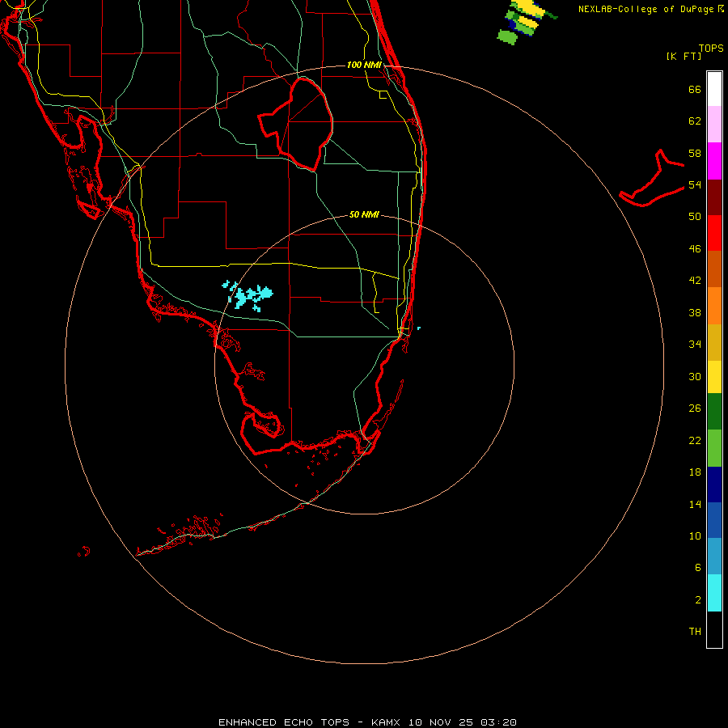Click the 50 NMI range ring label

click(364, 214)
